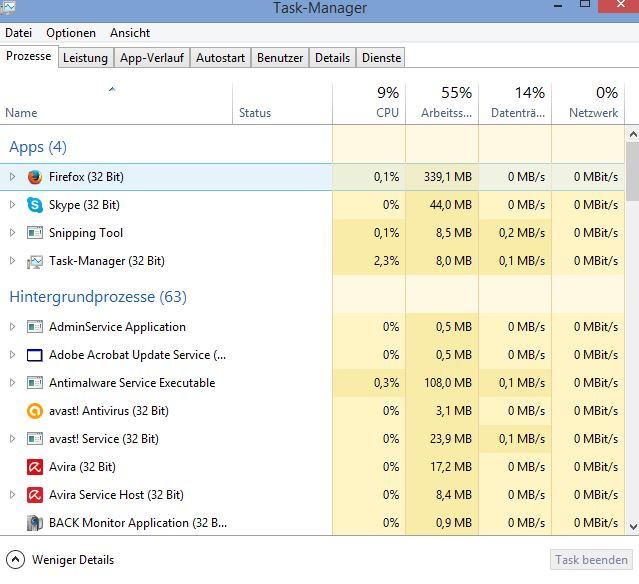
Task: Open the Optionen menu
Action: pyautogui.click(x=71, y=33)
